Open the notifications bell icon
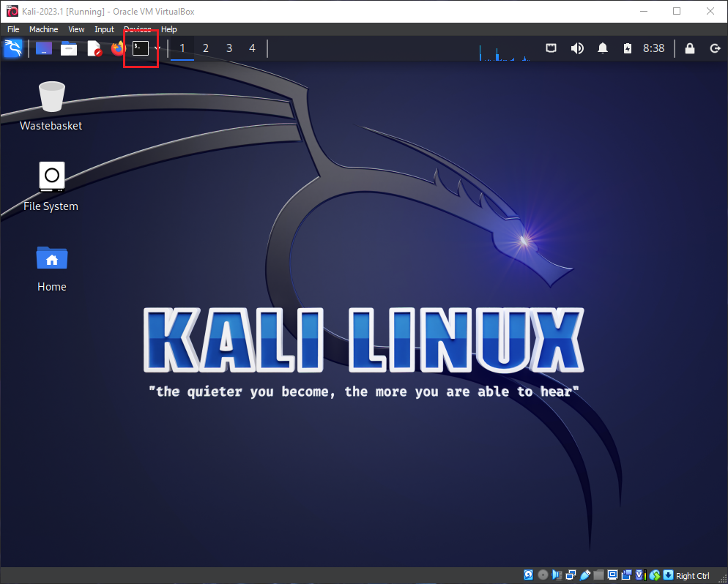Image resolution: width=728 pixels, height=584 pixels. pyautogui.click(x=603, y=48)
